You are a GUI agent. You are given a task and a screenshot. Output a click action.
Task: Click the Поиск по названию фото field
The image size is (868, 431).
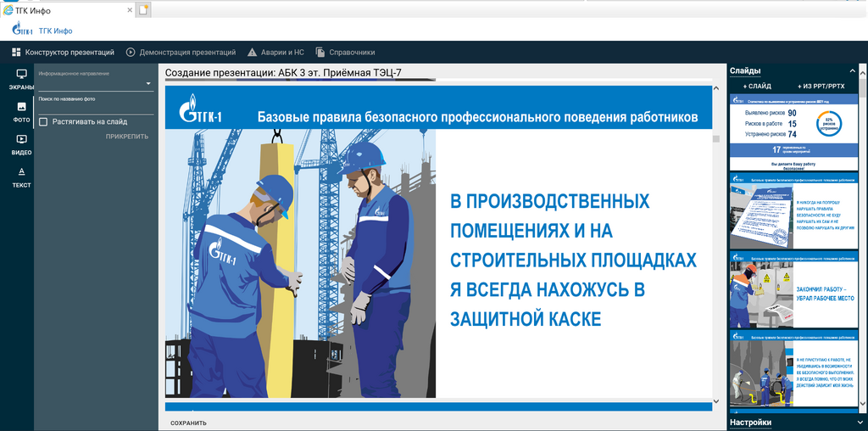click(96, 108)
